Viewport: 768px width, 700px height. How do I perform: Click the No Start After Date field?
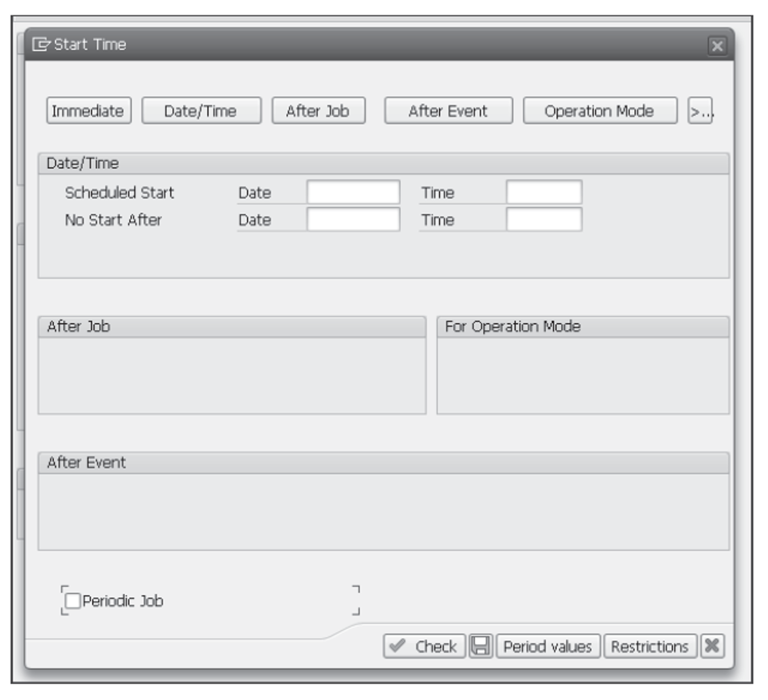pos(352,220)
